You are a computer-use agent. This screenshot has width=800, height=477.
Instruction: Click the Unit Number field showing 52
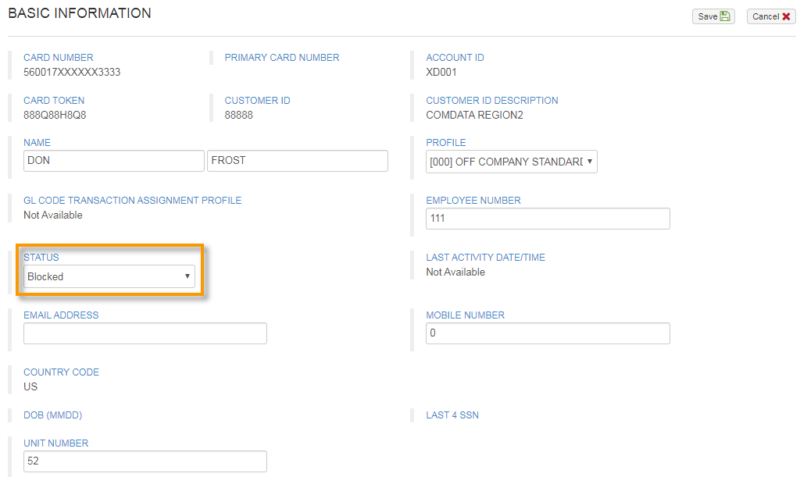[145, 461]
